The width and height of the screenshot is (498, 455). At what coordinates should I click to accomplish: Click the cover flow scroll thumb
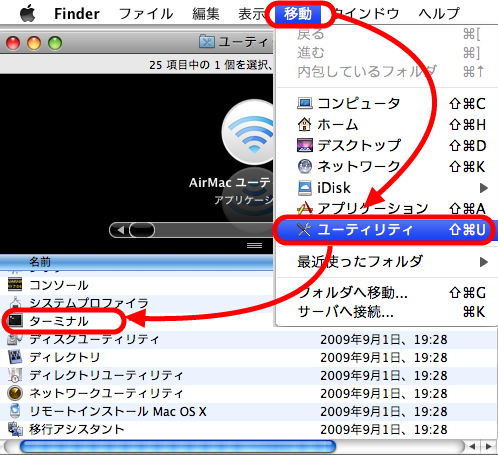pyautogui.click(x=142, y=230)
